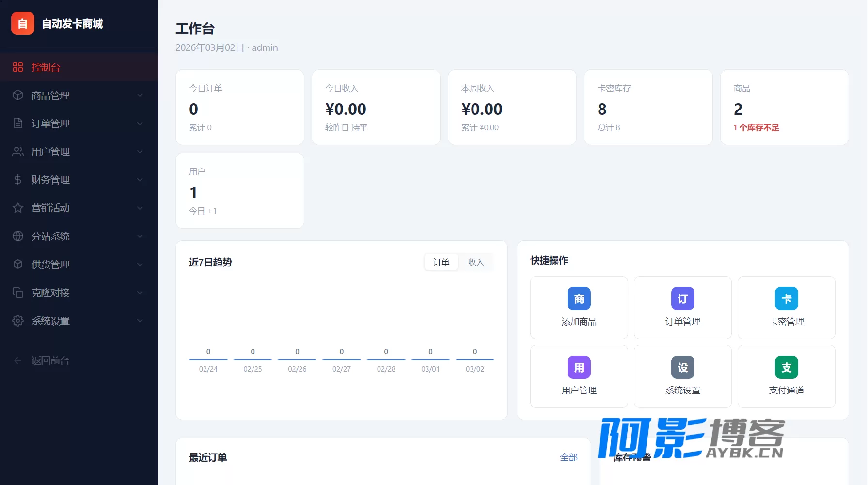Viewport: 868px width, 485px height.
Task: Click the 添加商品 quick action label
Action: (x=579, y=322)
